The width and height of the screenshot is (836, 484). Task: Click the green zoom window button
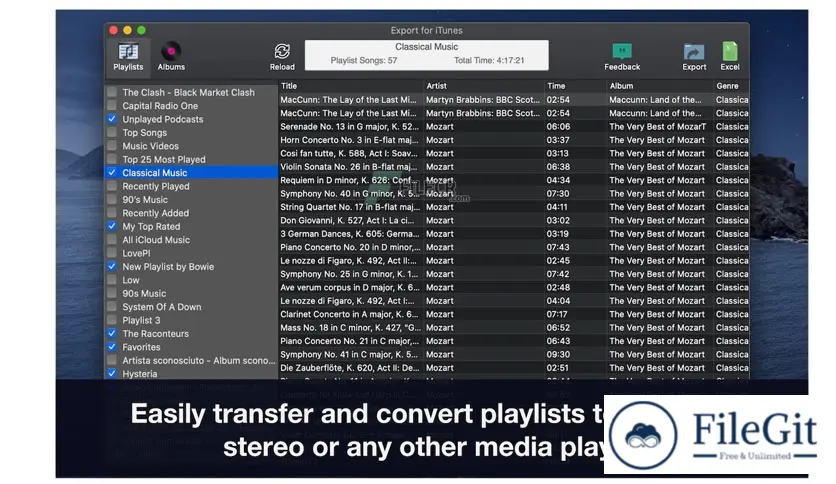(x=141, y=30)
